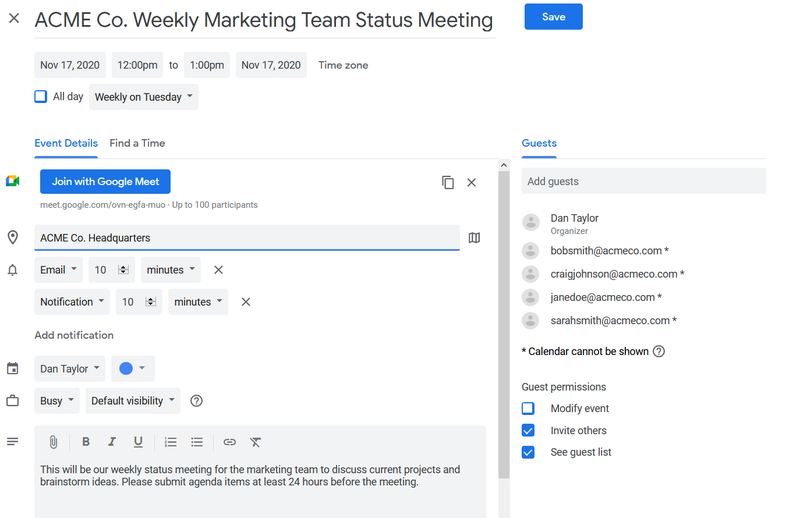800x518 pixels.
Task: Add an attachment with the paperclip icon
Action: pyautogui.click(x=53, y=442)
